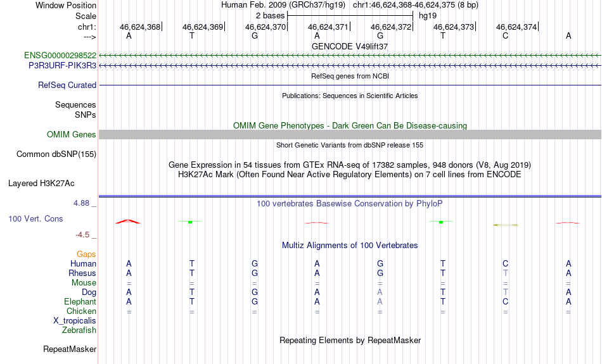The width and height of the screenshot is (602, 364).
Task: Click the faded T base in the Rhesus row
Action: (505, 273)
